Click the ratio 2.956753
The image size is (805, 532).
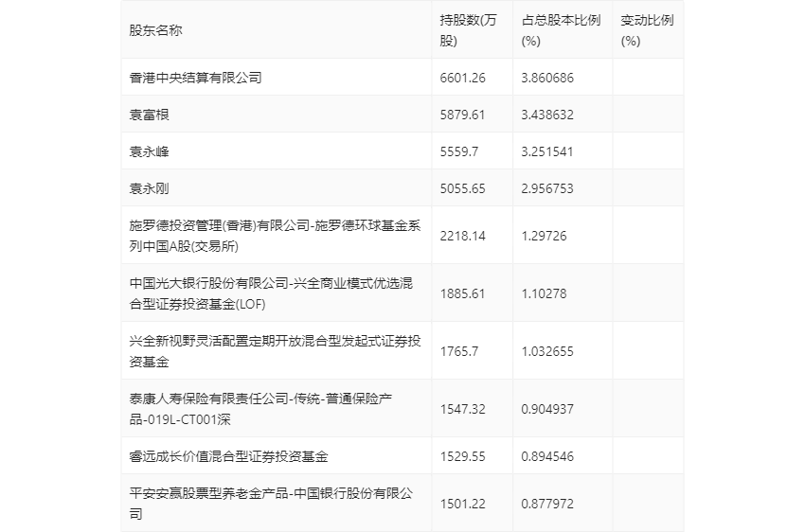point(547,188)
